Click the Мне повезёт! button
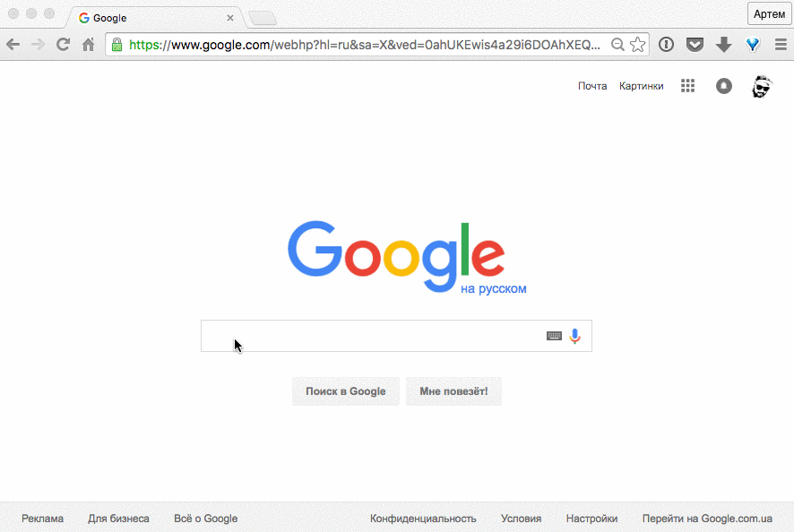 click(x=453, y=391)
